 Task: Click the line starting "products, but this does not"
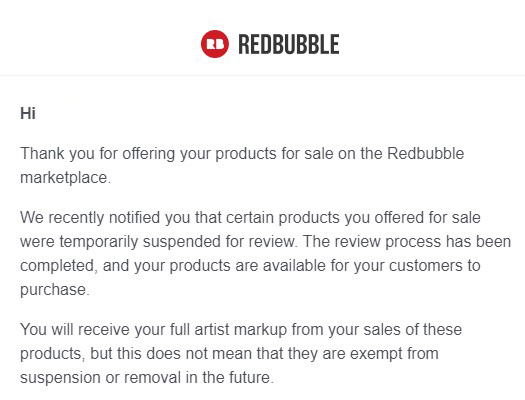[x=229, y=354]
